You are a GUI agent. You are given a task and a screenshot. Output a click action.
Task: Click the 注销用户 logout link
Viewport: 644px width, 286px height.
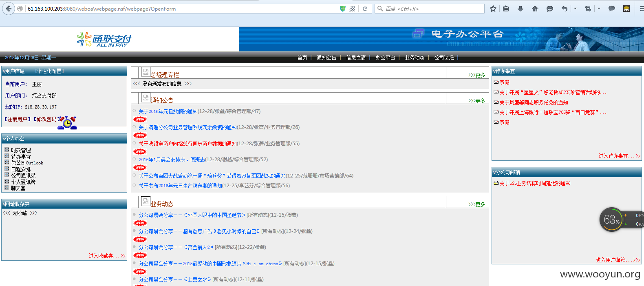point(17,119)
